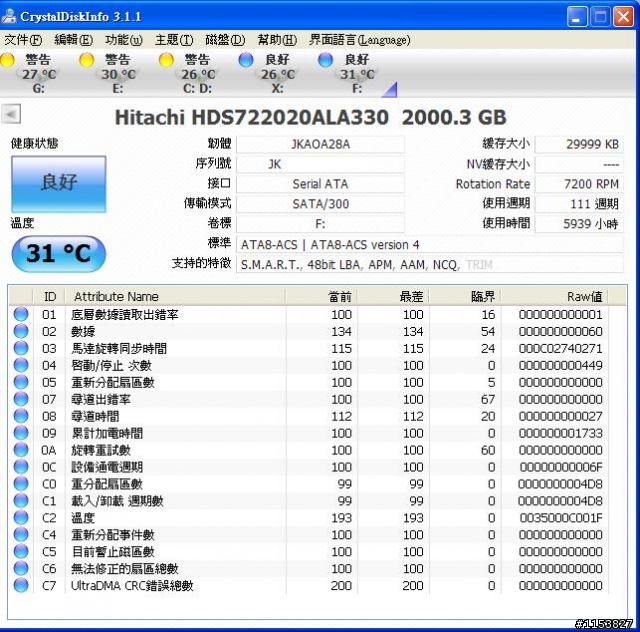Click the Attribute Name column header
640x632 pixels.
(176, 296)
